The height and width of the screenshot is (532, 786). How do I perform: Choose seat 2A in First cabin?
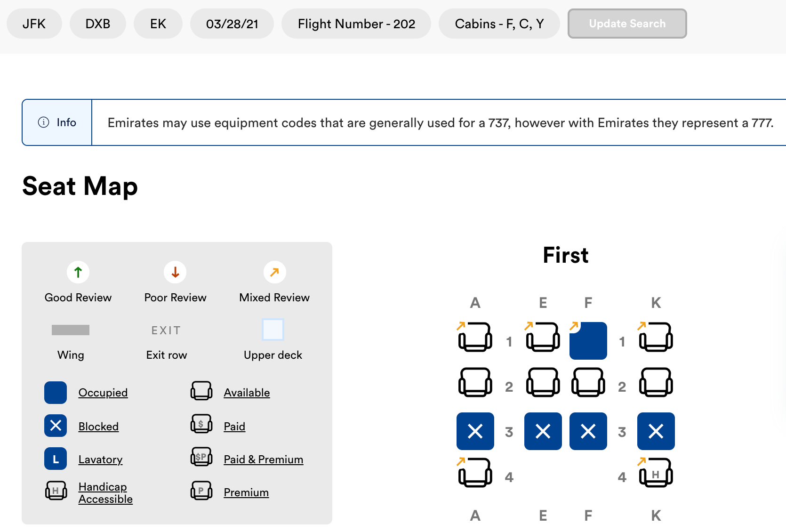(475, 382)
